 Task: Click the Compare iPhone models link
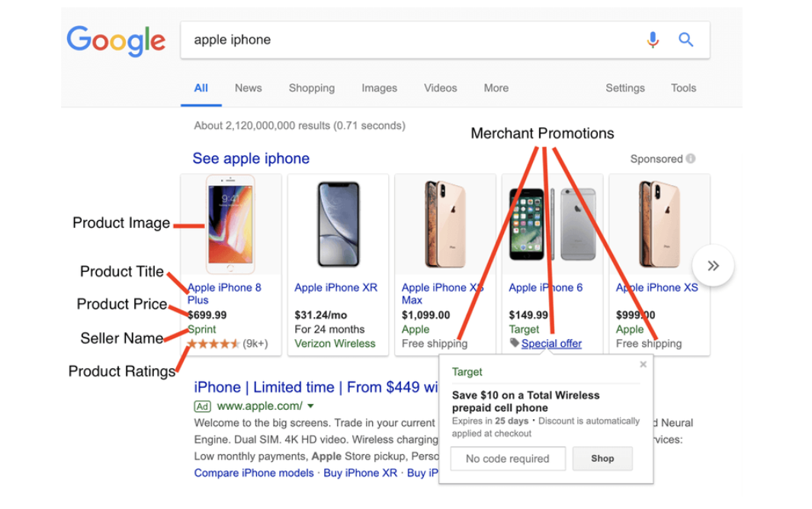point(253,473)
